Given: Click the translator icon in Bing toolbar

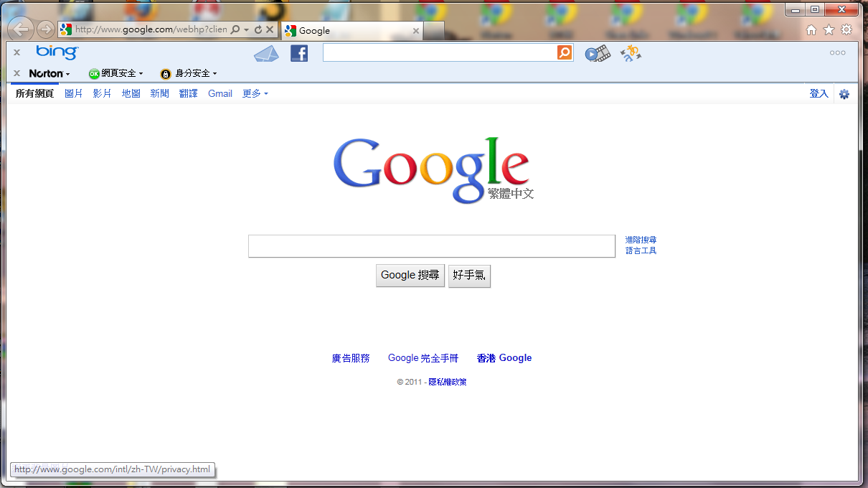Looking at the screenshot, I should (631, 53).
